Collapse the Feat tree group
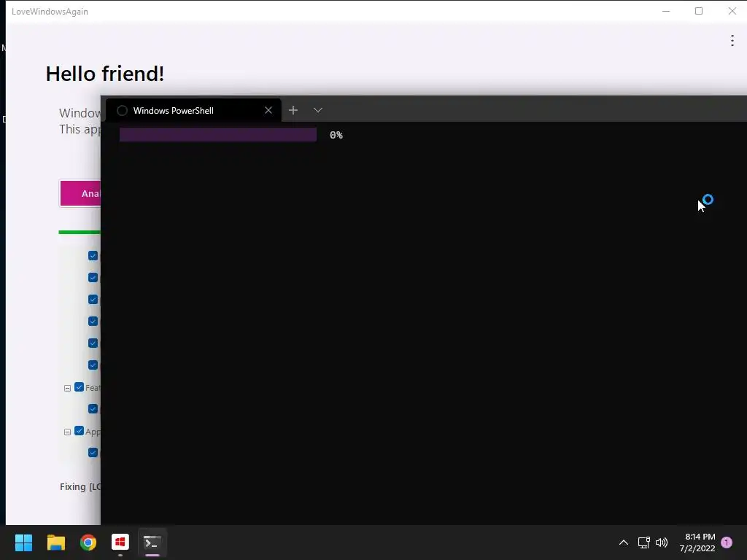747x560 pixels. 67,388
